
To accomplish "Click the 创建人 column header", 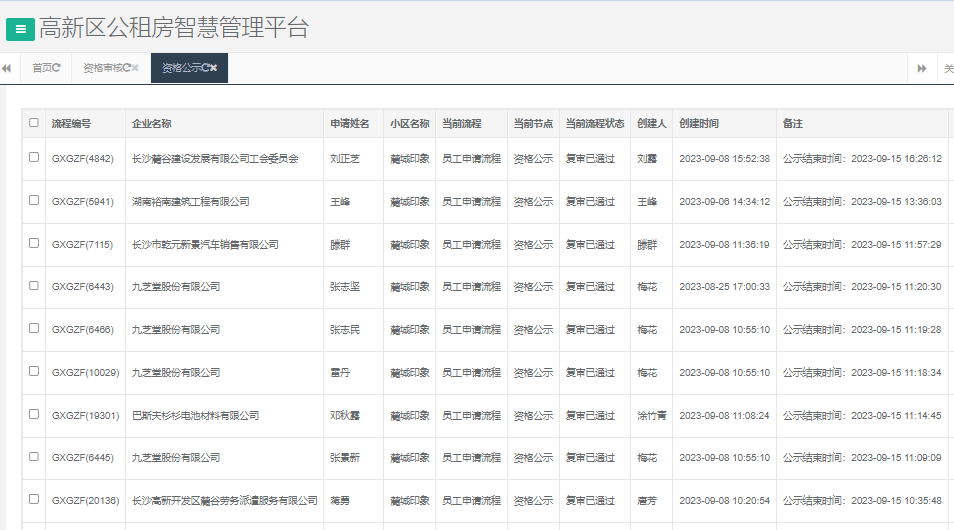I will (652, 124).
